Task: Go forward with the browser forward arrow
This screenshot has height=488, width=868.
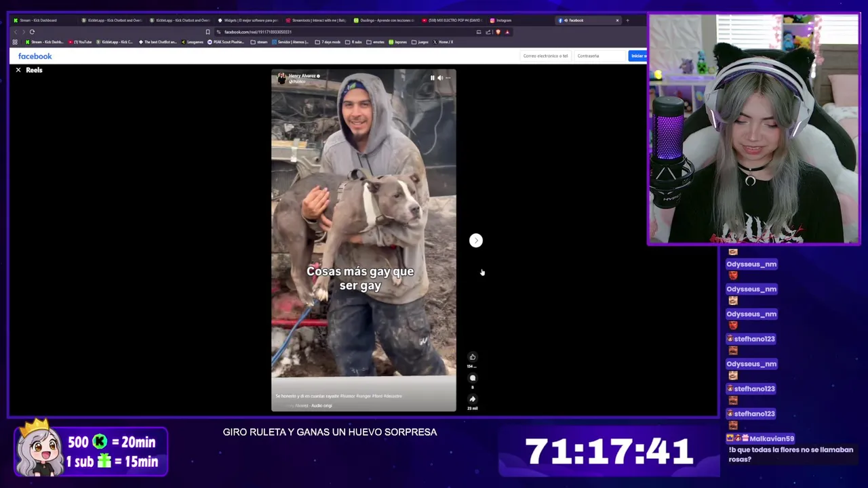Action: point(24,32)
